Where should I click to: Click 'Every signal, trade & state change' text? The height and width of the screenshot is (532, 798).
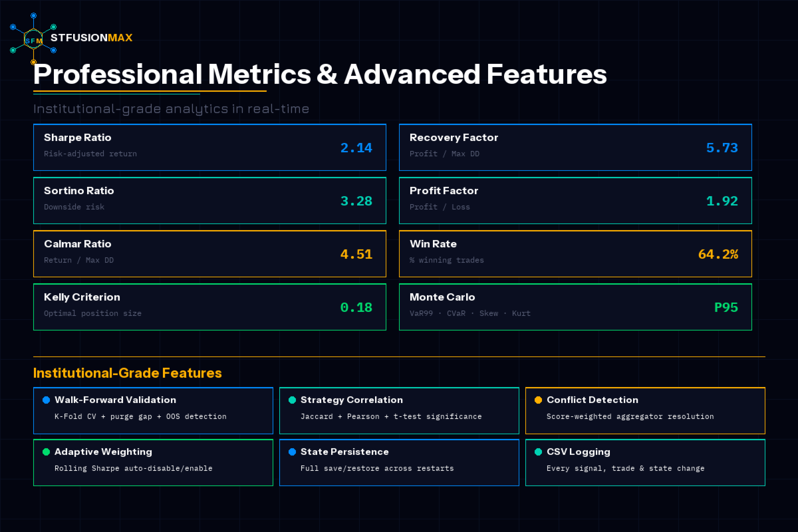pyautogui.click(x=626, y=468)
